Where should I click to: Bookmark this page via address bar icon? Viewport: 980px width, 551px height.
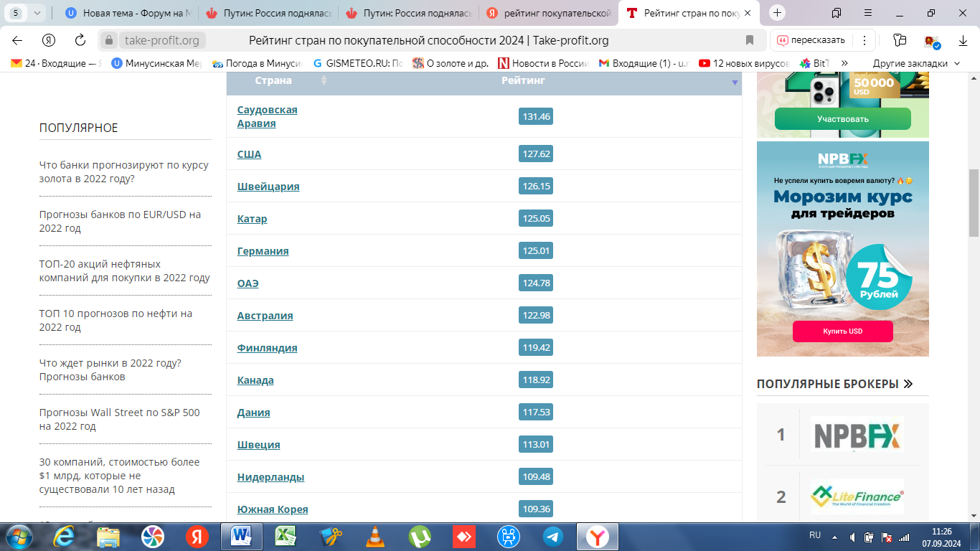[750, 40]
